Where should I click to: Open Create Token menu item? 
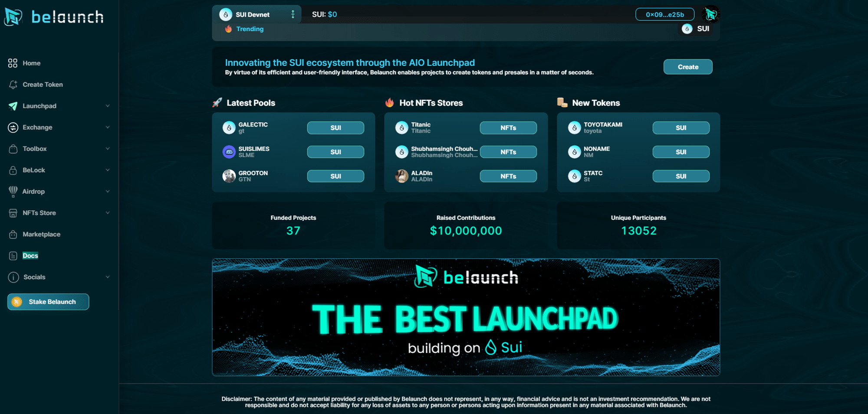[x=43, y=85]
